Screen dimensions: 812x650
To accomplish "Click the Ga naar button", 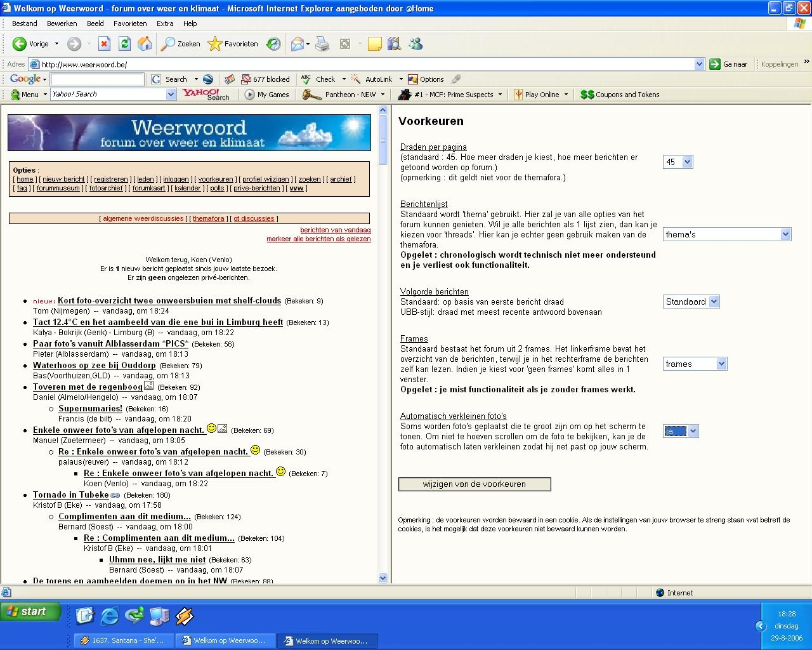I will click(730, 64).
